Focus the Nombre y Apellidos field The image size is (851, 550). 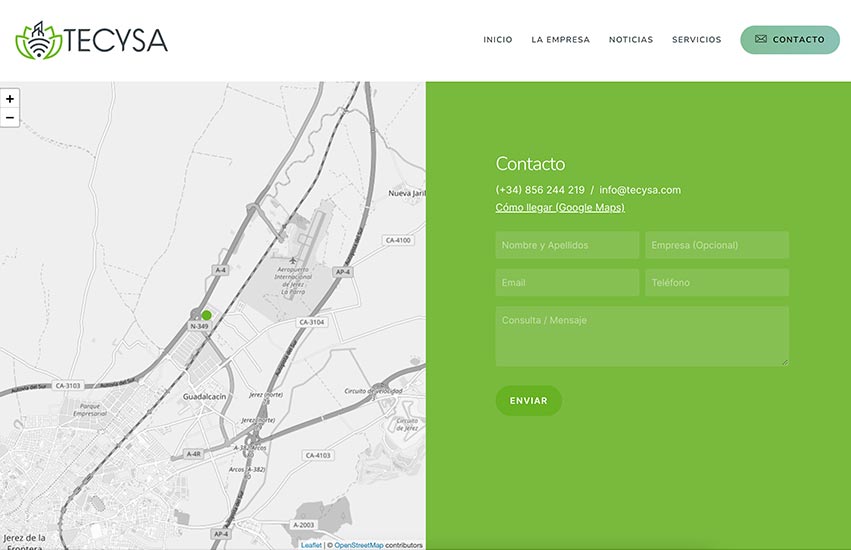tap(567, 245)
